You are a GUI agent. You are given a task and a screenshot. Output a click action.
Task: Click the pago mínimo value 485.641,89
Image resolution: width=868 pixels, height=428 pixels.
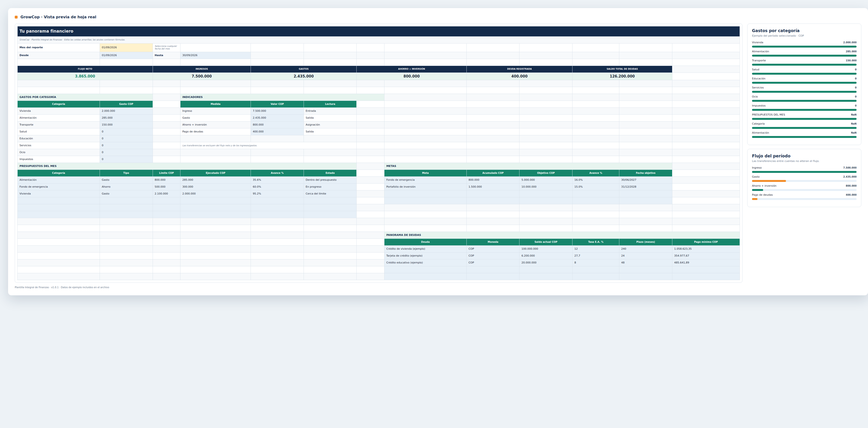click(x=706, y=263)
